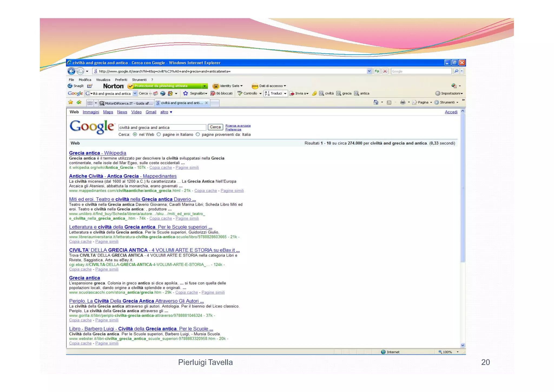554x392 pixels.
Task: Click the Print icon in command bar
Action: [x=403, y=102]
